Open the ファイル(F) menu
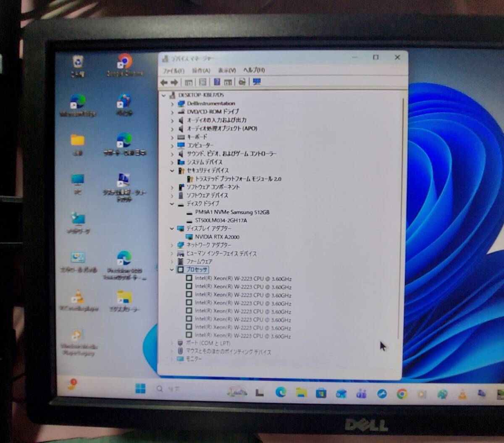The height and width of the screenshot is (443, 504). (x=173, y=71)
